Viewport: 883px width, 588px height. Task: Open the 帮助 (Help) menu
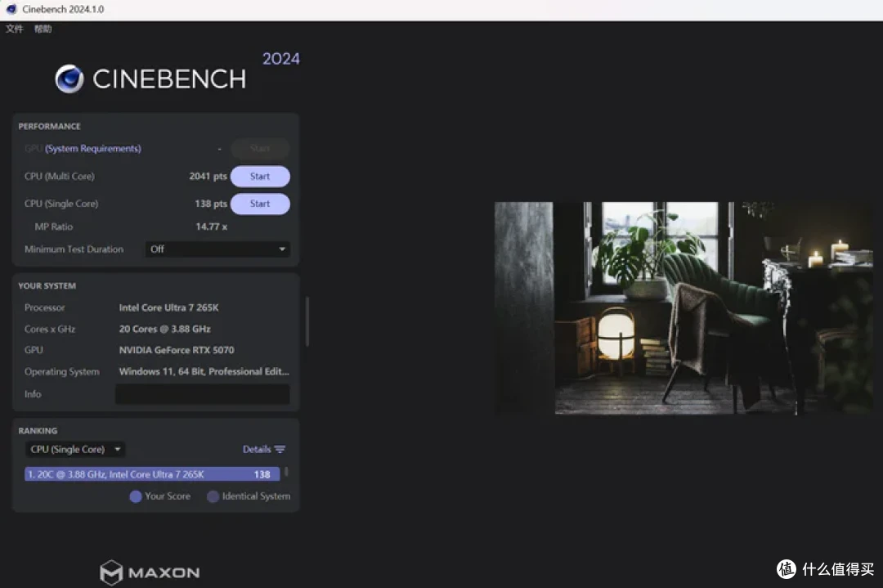point(43,29)
